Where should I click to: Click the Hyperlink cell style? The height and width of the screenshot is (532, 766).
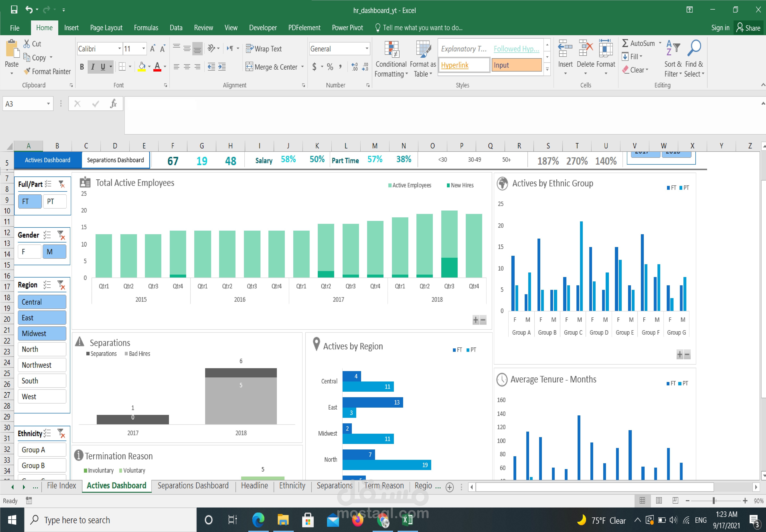pos(463,65)
